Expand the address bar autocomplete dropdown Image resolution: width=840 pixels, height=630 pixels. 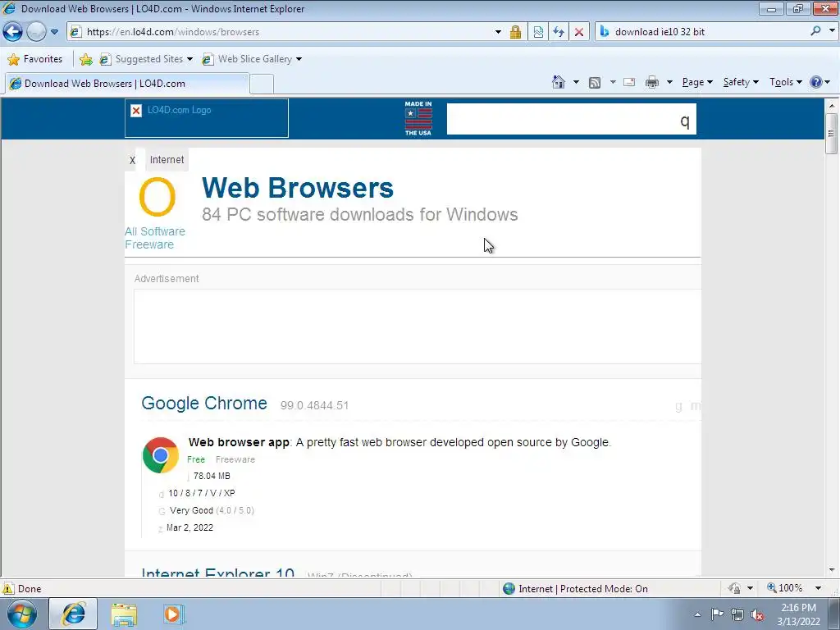(498, 32)
